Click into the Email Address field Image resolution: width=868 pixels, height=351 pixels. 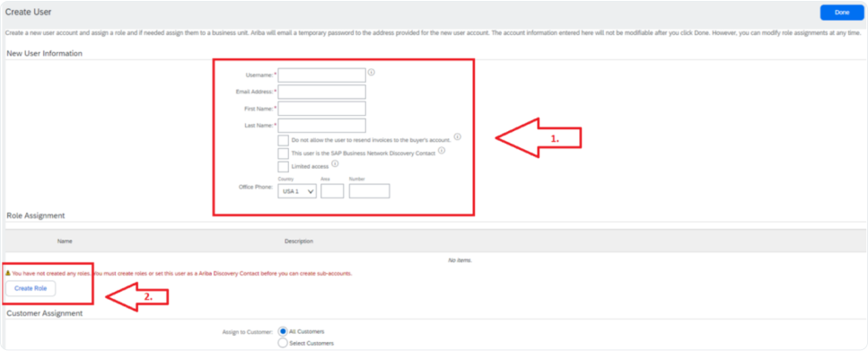click(x=321, y=92)
